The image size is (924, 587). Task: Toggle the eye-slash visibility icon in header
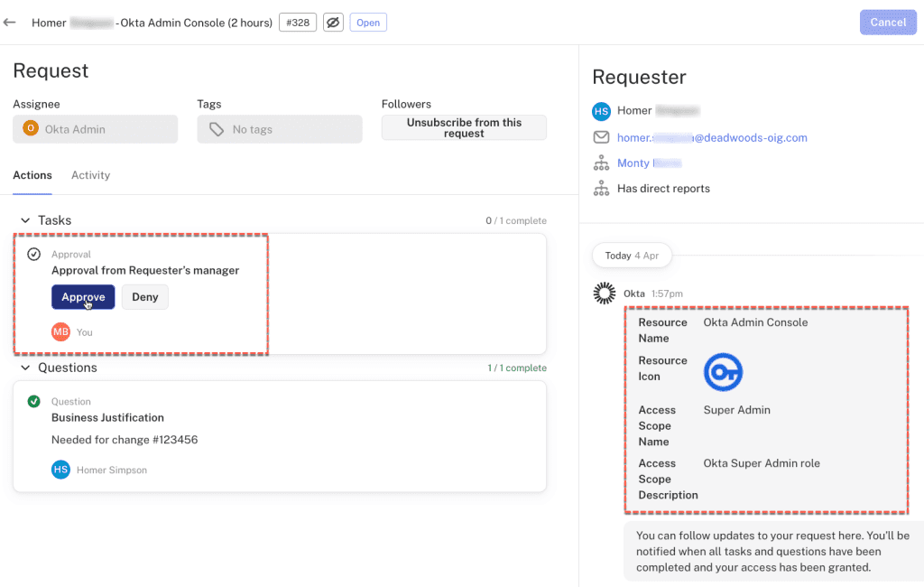(333, 23)
